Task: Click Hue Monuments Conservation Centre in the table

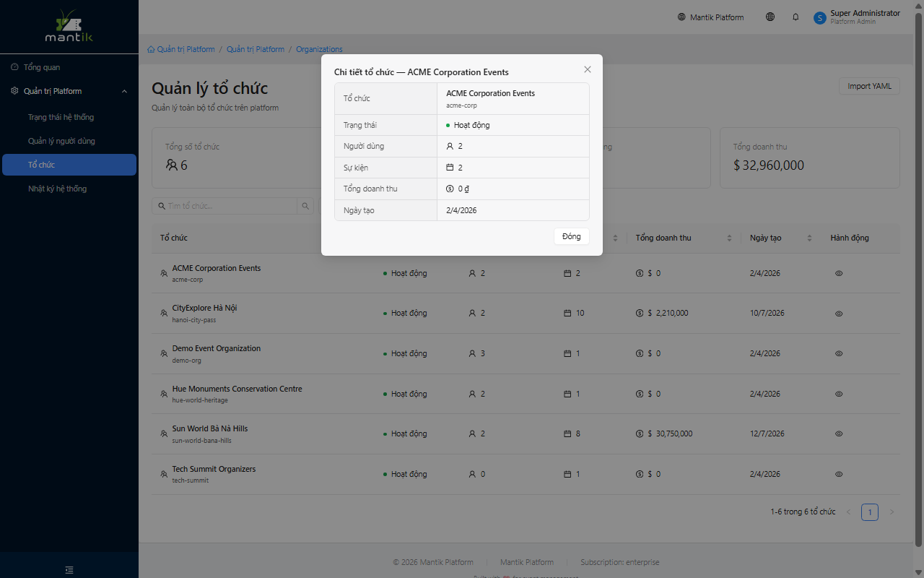Action: point(237,389)
